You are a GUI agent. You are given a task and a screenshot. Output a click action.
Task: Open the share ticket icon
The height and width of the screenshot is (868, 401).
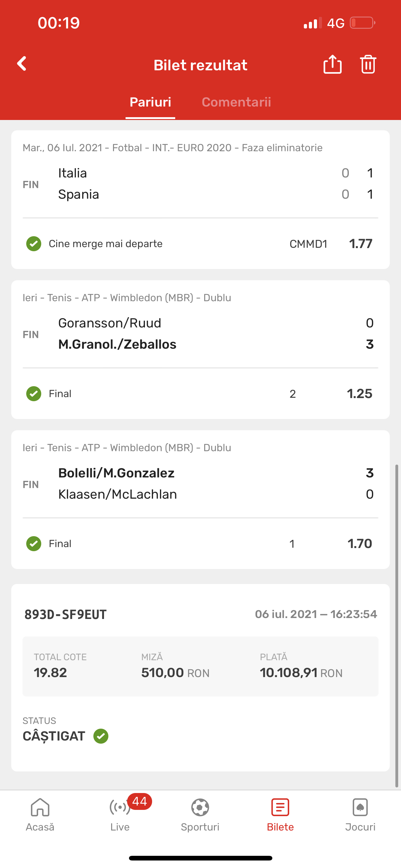tap(332, 64)
